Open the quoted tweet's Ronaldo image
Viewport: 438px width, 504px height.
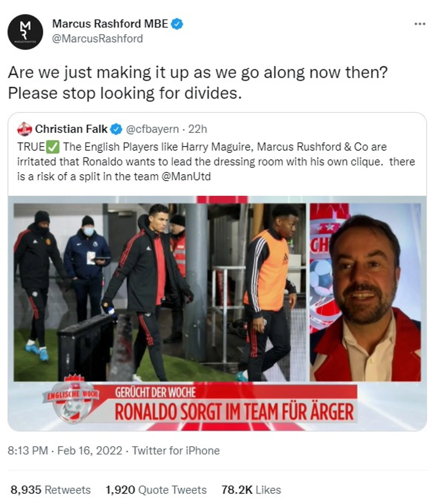160,292
